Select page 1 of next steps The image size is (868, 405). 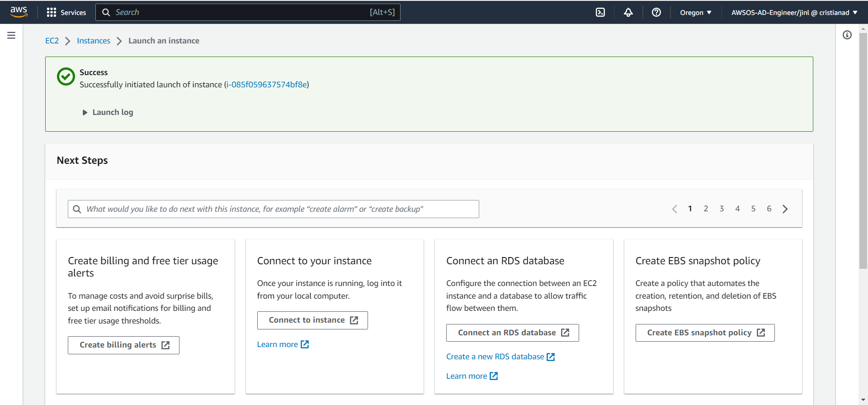pos(690,209)
